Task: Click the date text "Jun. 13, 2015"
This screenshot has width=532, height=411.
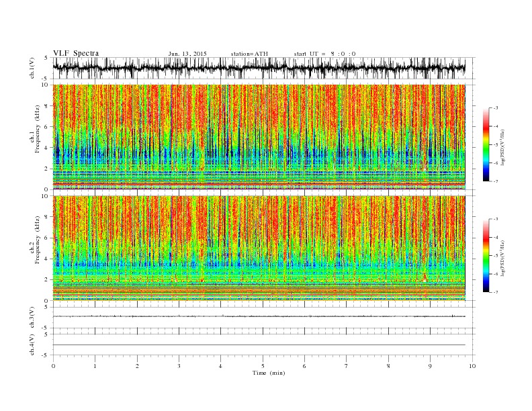Action: [187, 54]
